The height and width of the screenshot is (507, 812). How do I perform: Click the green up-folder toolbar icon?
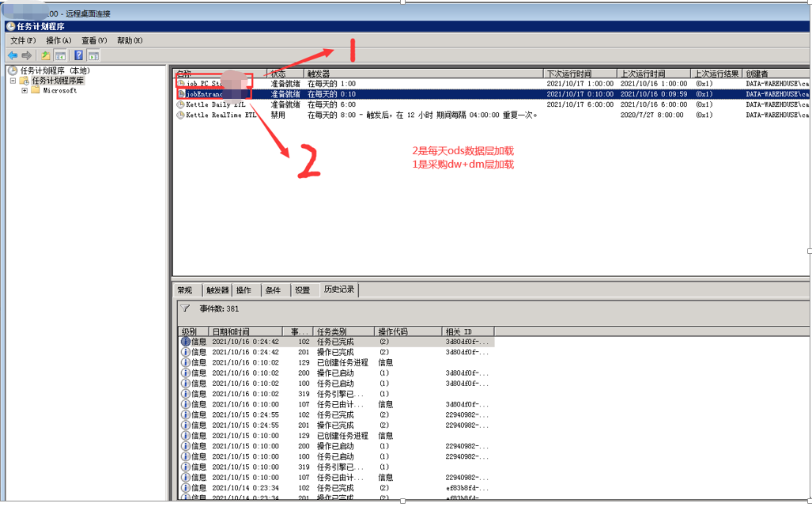[x=44, y=55]
